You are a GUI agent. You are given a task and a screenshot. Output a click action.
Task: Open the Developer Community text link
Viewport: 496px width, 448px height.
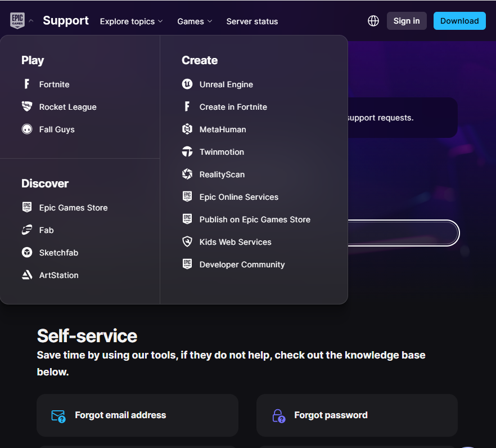[x=242, y=265]
